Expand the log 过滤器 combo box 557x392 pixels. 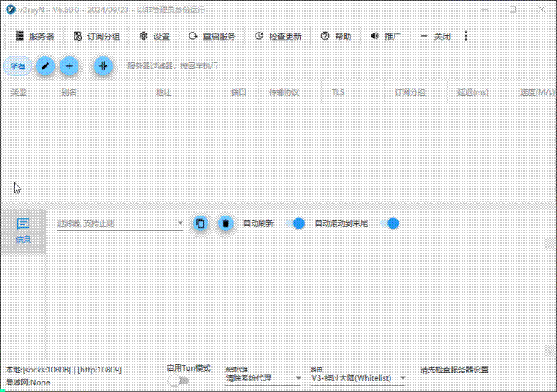(x=120, y=224)
